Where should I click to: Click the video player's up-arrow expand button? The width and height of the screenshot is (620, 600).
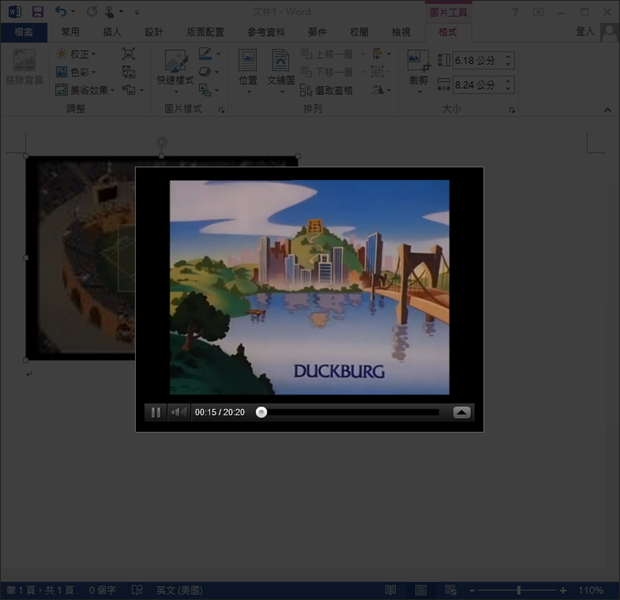[461, 413]
